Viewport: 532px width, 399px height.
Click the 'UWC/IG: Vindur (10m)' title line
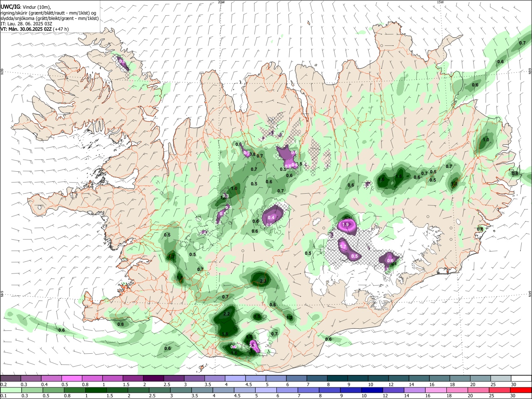(26, 7)
